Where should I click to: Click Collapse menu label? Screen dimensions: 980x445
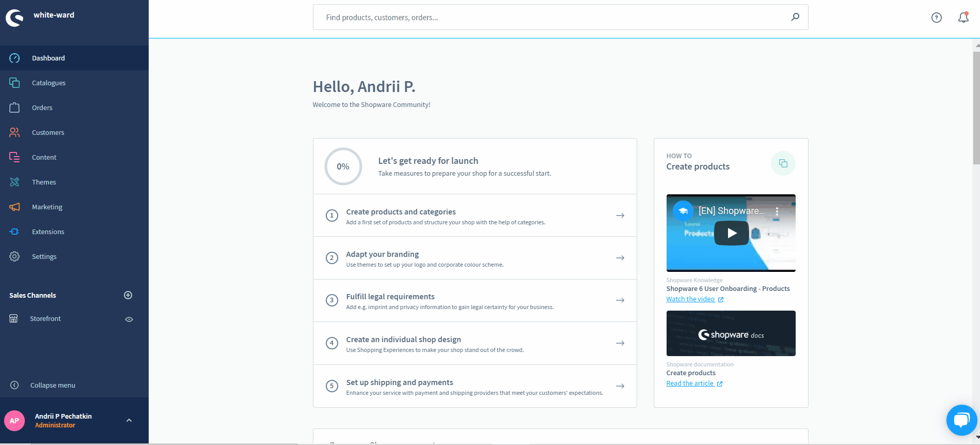coord(53,385)
